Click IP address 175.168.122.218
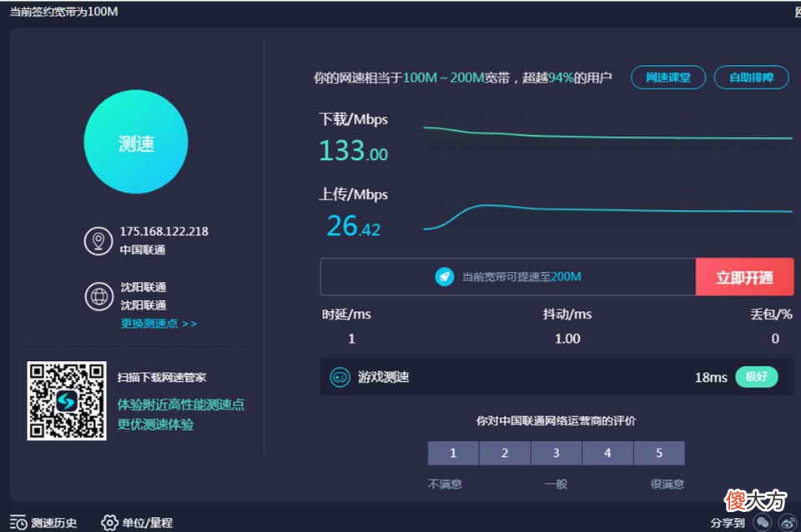 click(164, 231)
